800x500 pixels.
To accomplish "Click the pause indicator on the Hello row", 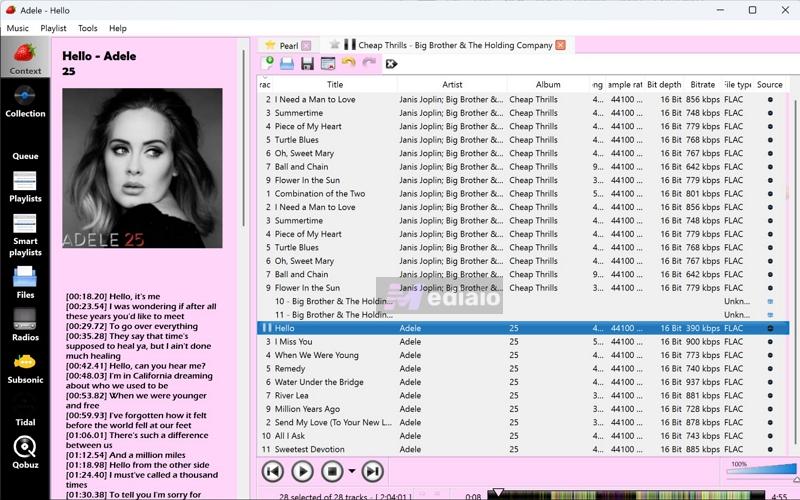I will [x=266, y=328].
